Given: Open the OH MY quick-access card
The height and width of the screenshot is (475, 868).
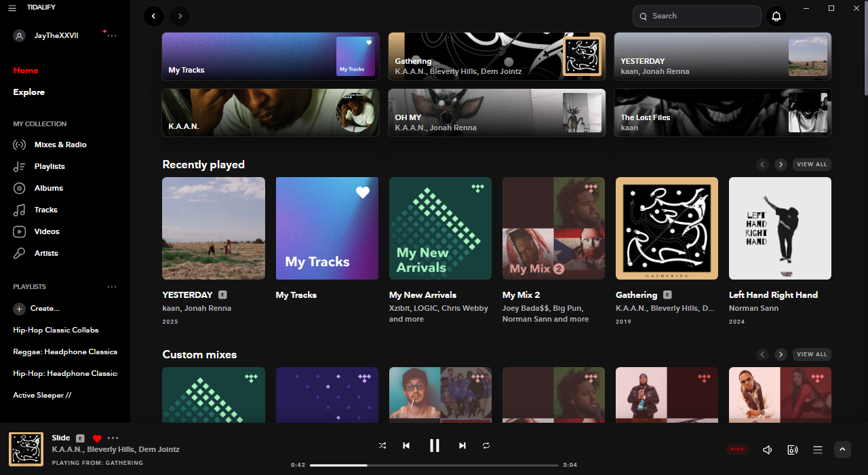Looking at the screenshot, I should click(x=497, y=113).
